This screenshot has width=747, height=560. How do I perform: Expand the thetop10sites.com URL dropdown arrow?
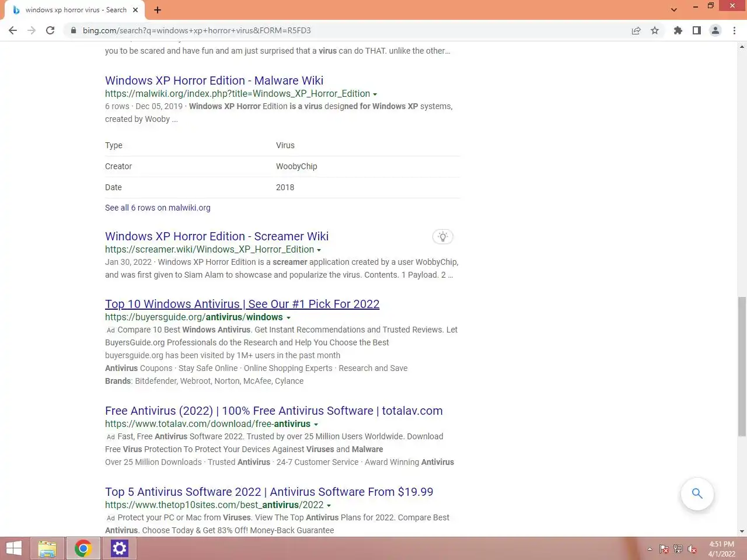click(329, 506)
